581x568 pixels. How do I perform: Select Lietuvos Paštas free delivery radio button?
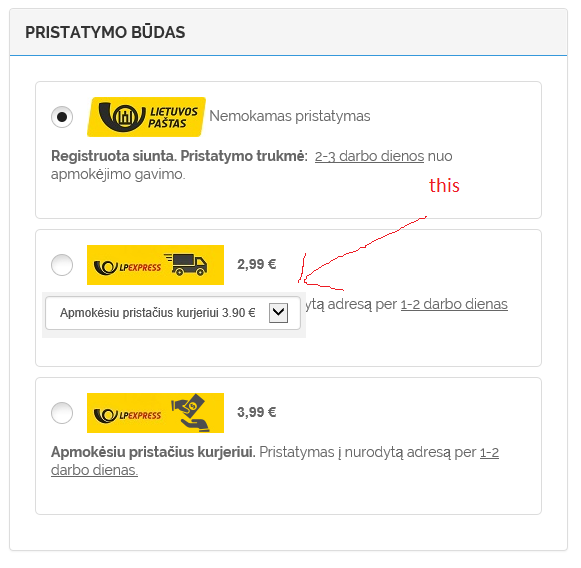[62, 117]
